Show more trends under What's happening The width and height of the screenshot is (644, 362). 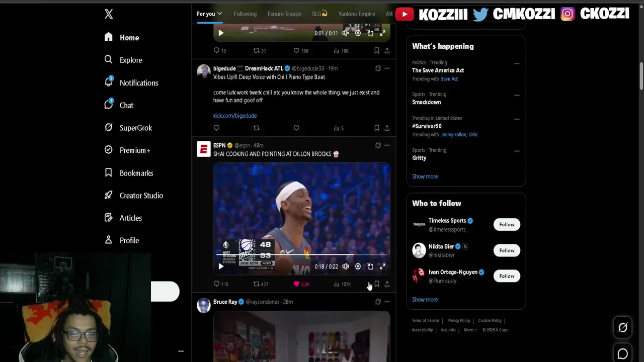click(x=425, y=176)
